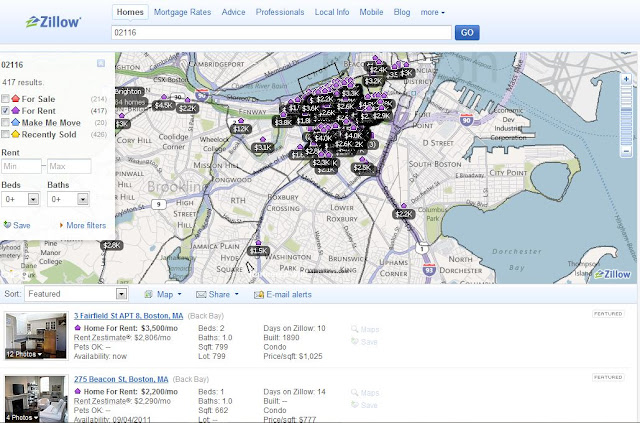The width and height of the screenshot is (640, 423).
Task: Click the map zoom out minus button
Action: pyautogui.click(x=626, y=151)
